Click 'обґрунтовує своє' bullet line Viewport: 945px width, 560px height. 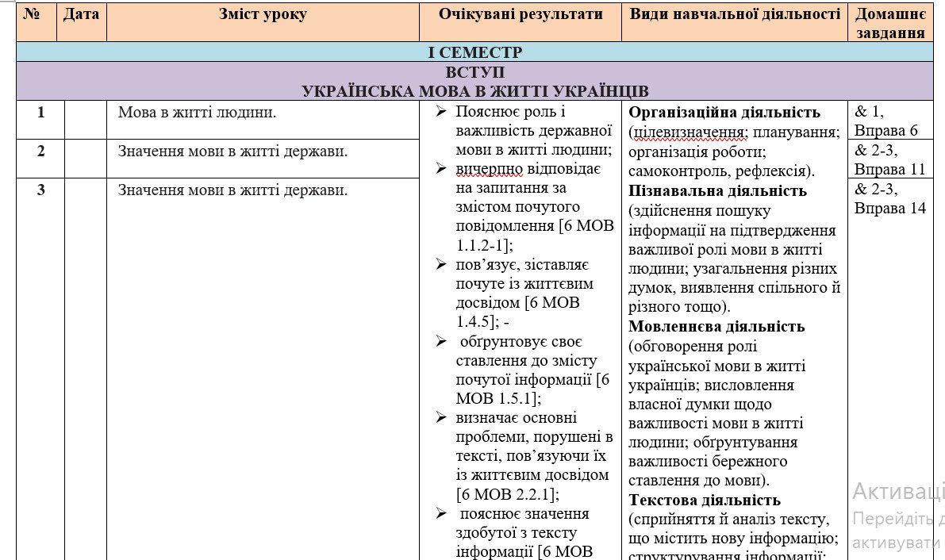click(521, 341)
